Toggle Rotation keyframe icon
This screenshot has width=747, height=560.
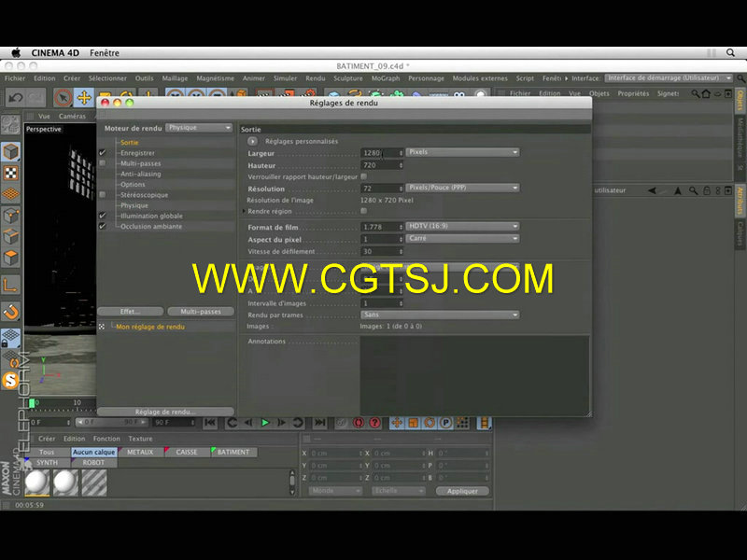point(430,423)
